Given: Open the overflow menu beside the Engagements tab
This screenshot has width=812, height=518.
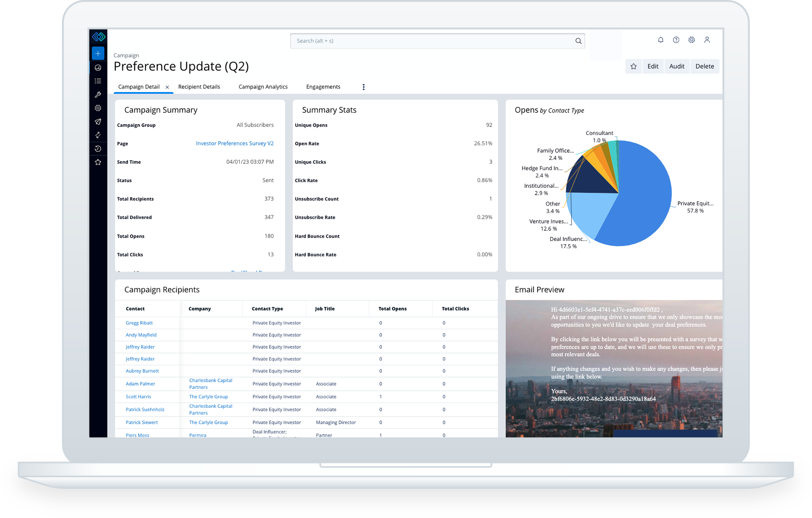Looking at the screenshot, I should (x=364, y=86).
